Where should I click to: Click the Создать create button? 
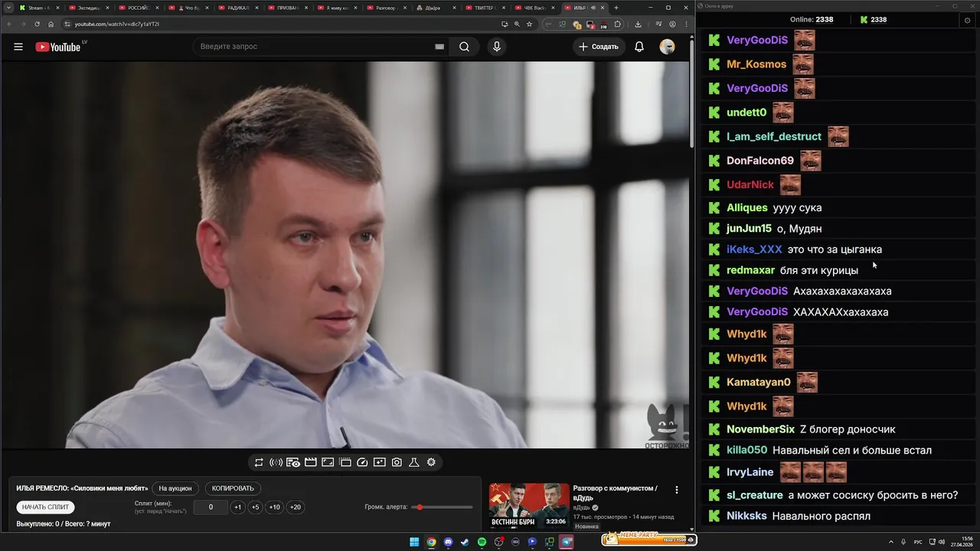tap(598, 47)
